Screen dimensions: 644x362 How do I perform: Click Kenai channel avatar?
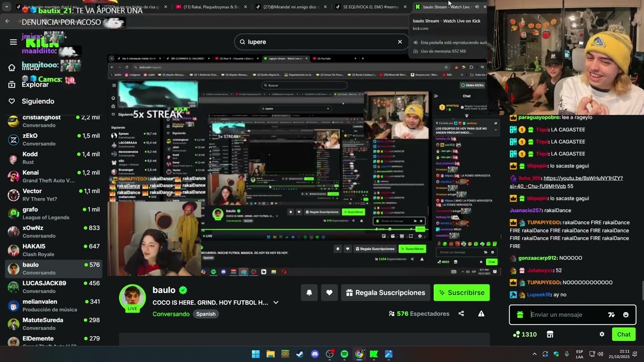click(14, 176)
